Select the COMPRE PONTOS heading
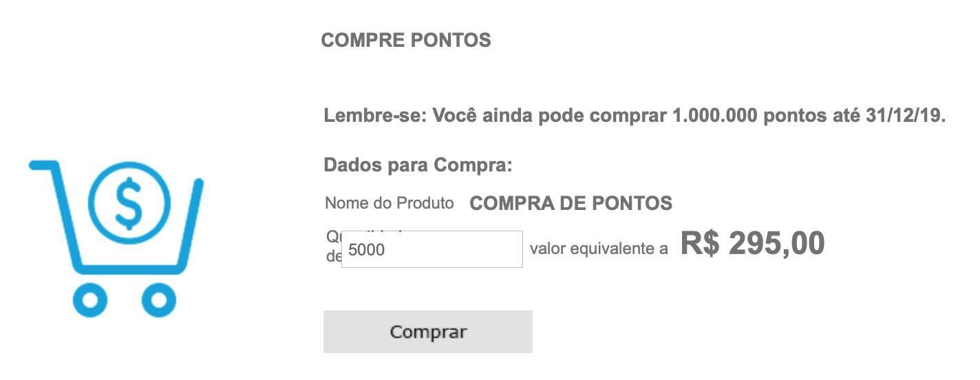The height and width of the screenshot is (380, 980). coord(406,41)
